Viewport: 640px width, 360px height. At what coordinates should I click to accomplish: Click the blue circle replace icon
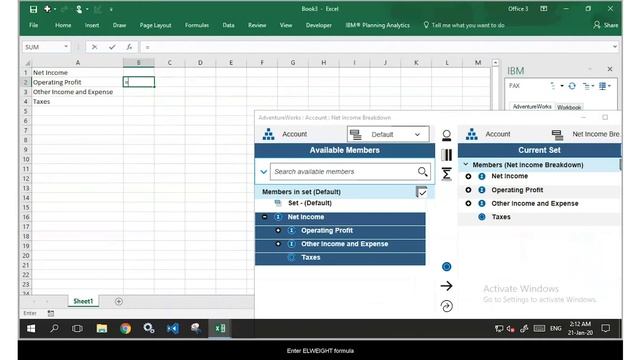point(447,267)
